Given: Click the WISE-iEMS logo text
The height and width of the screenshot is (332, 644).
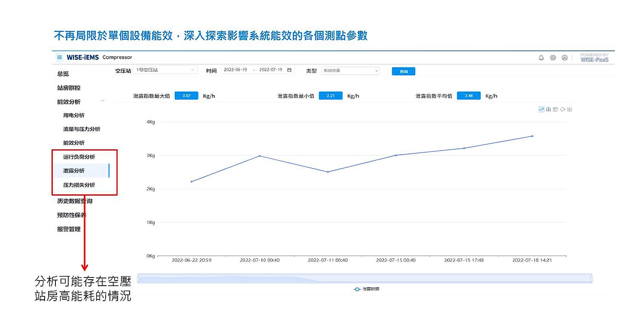Looking at the screenshot, I should tap(83, 57).
